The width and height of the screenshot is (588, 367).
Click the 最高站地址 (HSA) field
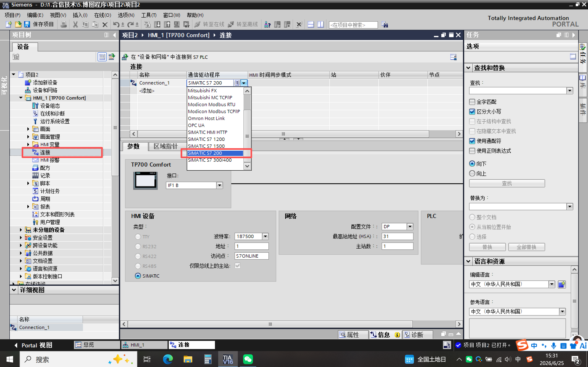click(397, 236)
